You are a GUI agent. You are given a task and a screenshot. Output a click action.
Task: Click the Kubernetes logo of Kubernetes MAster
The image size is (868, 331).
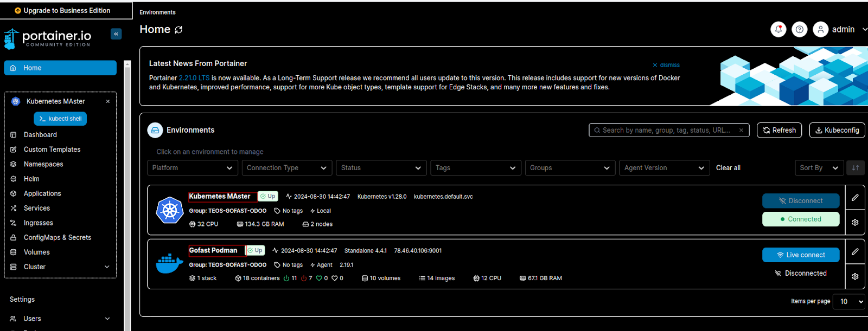(170, 210)
